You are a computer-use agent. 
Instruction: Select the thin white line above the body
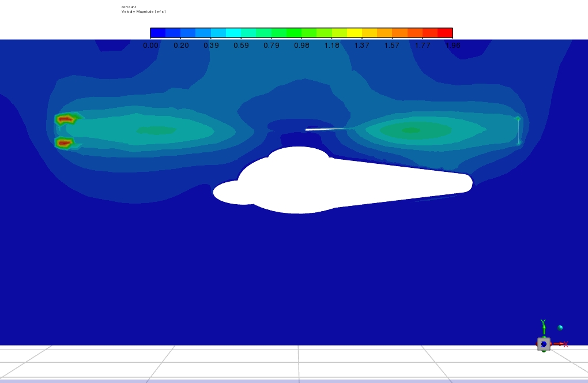coord(326,129)
